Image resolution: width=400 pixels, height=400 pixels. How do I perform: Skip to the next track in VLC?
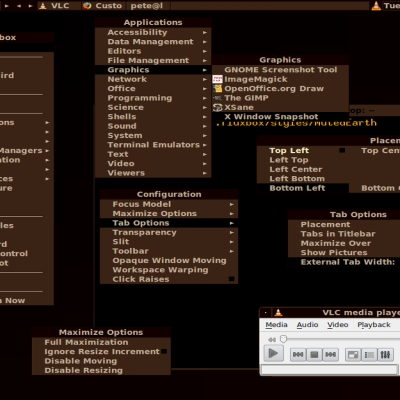(x=330, y=354)
